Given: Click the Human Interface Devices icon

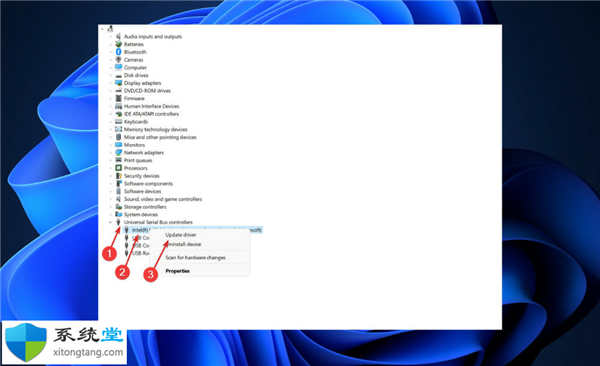Looking at the screenshot, I should (119, 106).
